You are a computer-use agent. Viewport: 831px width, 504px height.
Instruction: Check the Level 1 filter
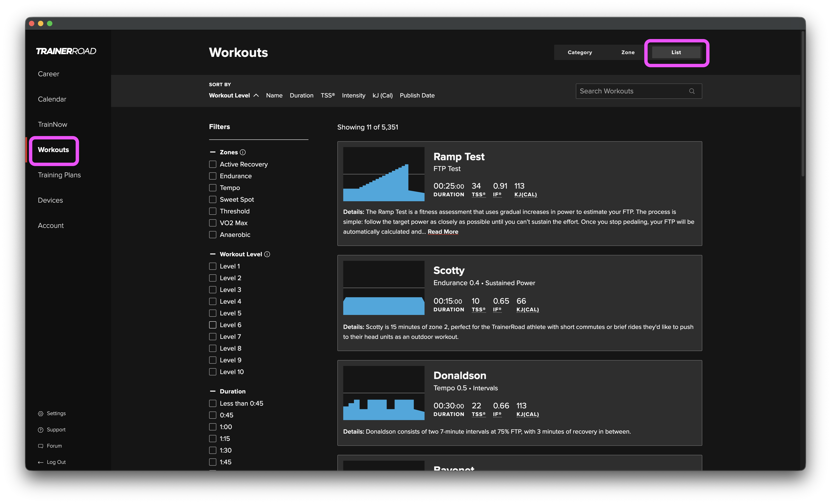212,266
